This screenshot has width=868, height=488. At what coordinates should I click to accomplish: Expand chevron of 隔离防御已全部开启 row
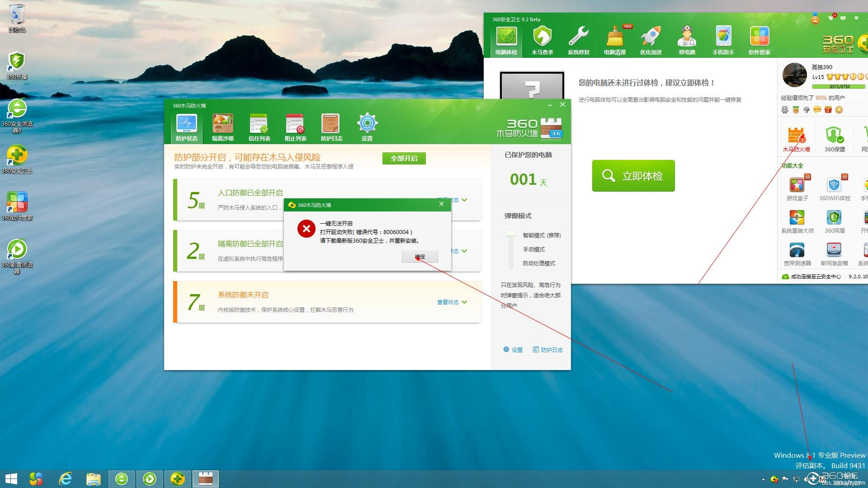pos(464,251)
